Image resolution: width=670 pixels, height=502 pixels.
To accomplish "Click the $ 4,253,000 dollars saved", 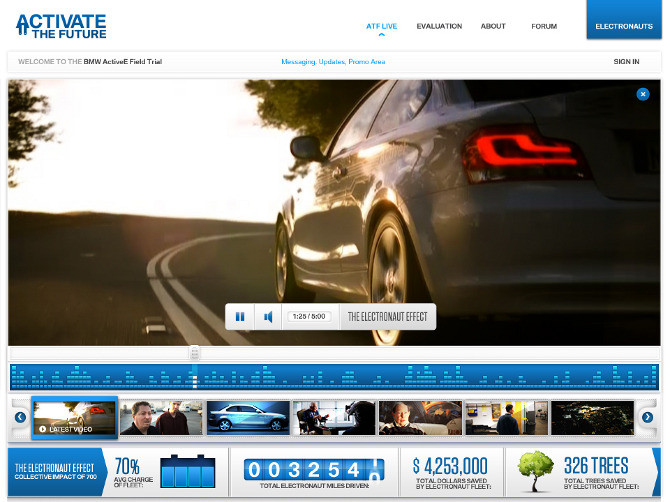I will click(x=450, y=466).
